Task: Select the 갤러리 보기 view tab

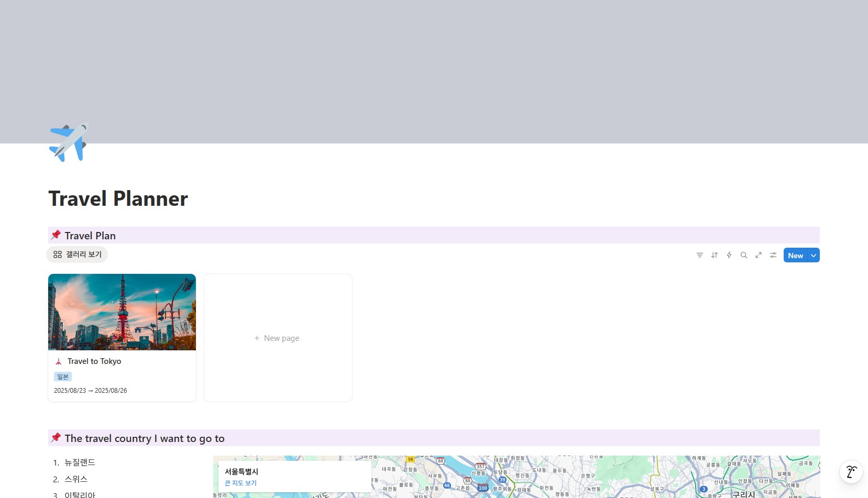Action: [x=77, y=254]
